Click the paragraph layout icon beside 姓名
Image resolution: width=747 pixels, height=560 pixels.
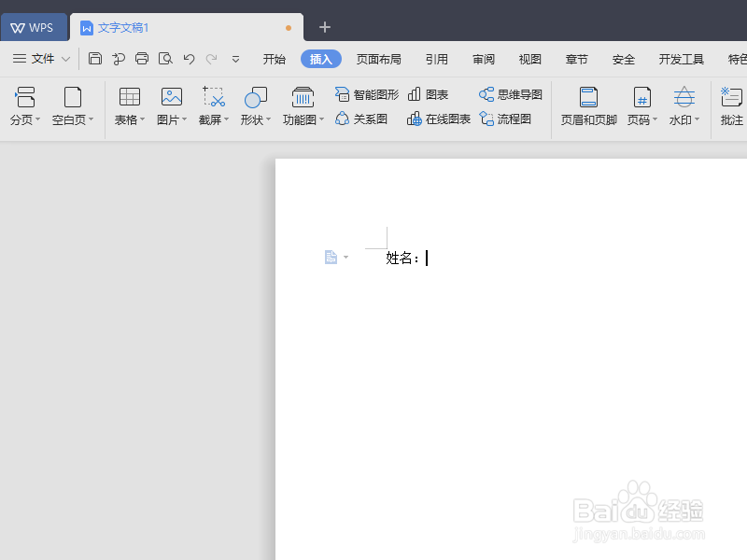(331, 258)
